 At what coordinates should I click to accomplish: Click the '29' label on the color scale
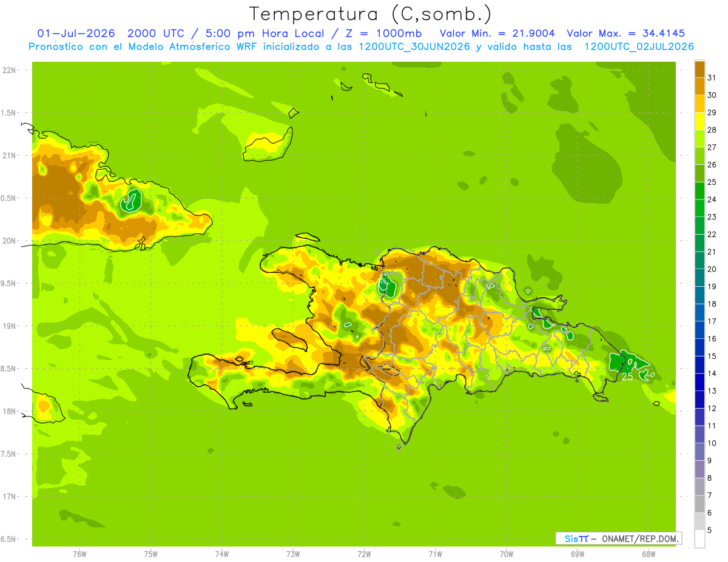point(712,112)
